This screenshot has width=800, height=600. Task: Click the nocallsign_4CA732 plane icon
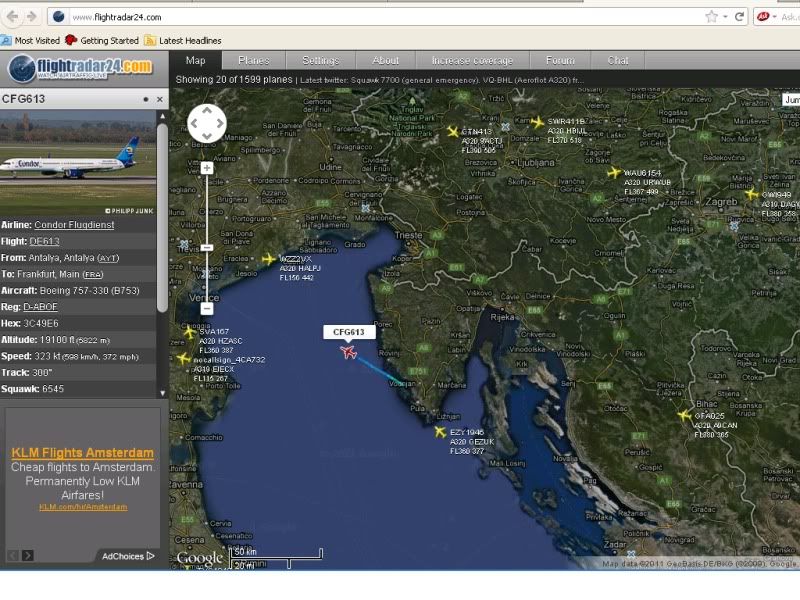[x=184, y=359]
